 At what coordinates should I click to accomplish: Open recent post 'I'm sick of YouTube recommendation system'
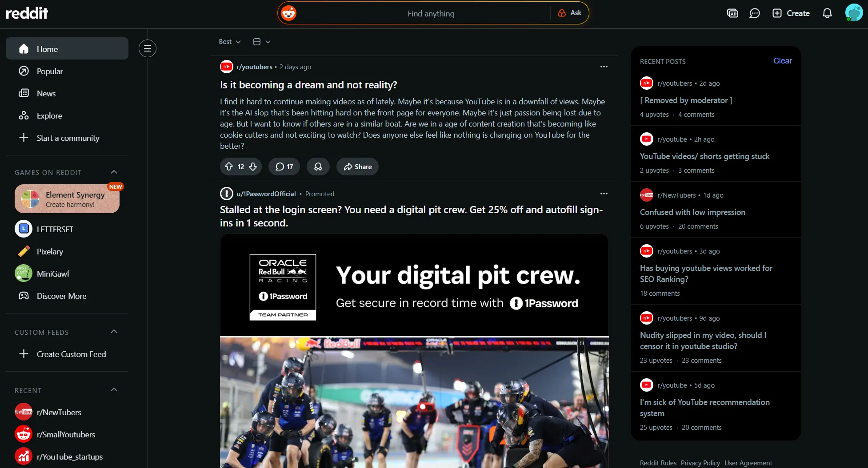[x=705, y=408]
